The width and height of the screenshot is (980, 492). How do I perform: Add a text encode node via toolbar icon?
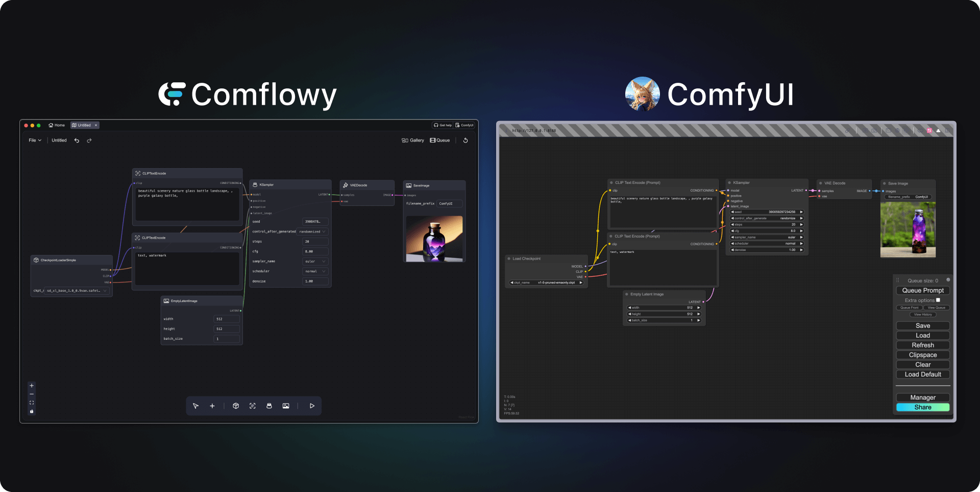pyautogui.click(x=253, y=406)
